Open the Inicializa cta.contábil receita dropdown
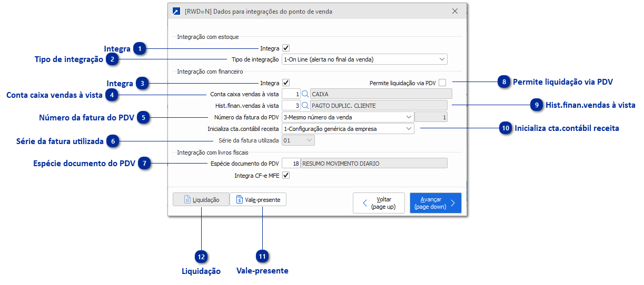 pos(348,128)
